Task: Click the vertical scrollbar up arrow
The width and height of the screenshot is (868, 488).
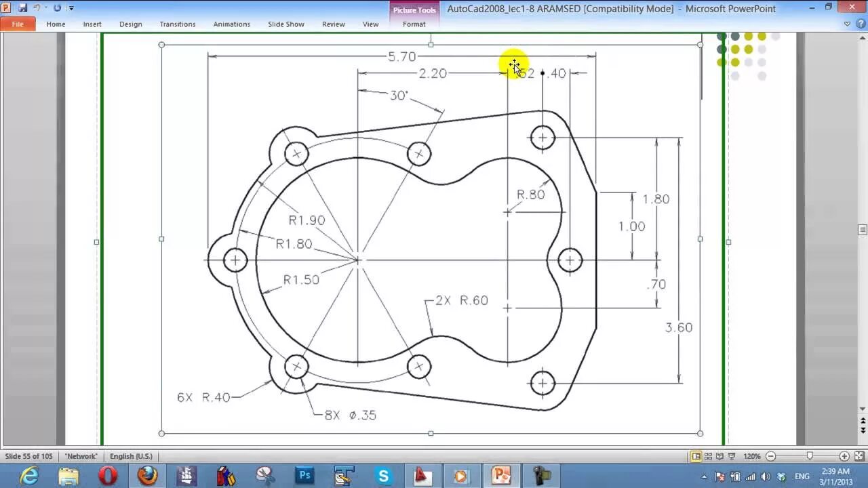Action: click(x=863, y=37)
